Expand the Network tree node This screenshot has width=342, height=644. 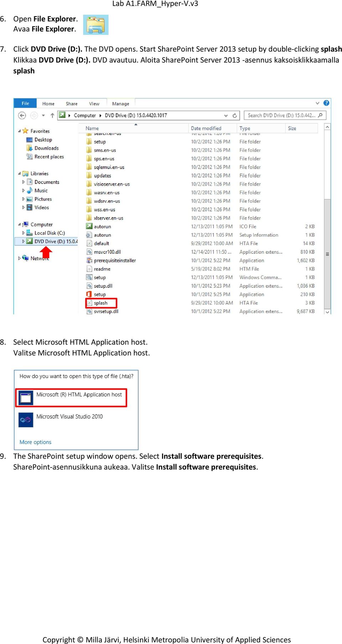(19, 258)
